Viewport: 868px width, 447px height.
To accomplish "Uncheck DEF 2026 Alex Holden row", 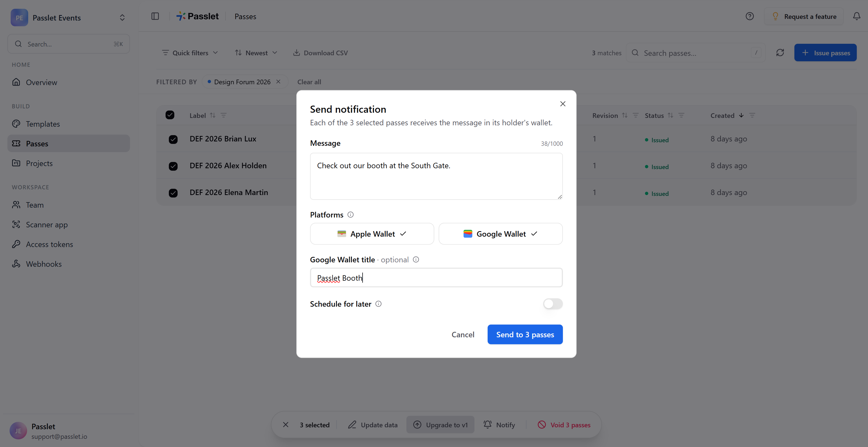I will (x=173, y=166).
